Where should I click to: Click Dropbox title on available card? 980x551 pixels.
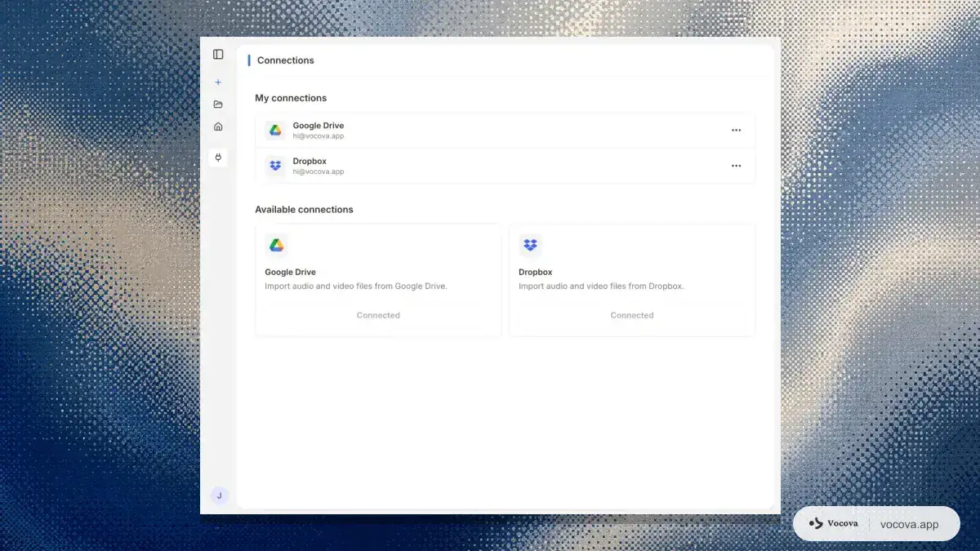point(536,273)
